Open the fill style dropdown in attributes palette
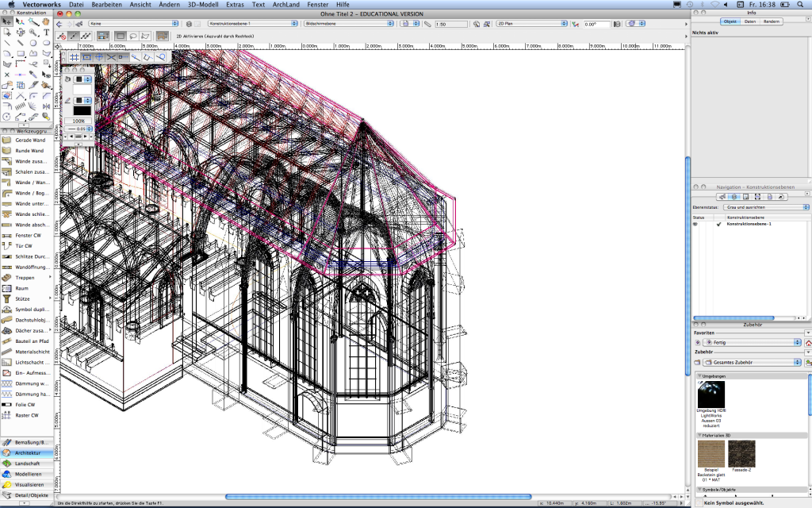The image size is (812, 508). (x=82, y=79)
